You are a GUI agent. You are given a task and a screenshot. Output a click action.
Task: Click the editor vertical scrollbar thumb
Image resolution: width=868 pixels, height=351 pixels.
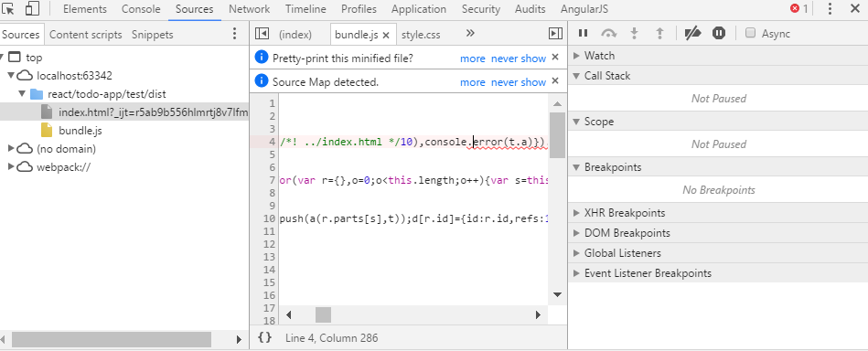pyautogui.click(x=557, y=135)
